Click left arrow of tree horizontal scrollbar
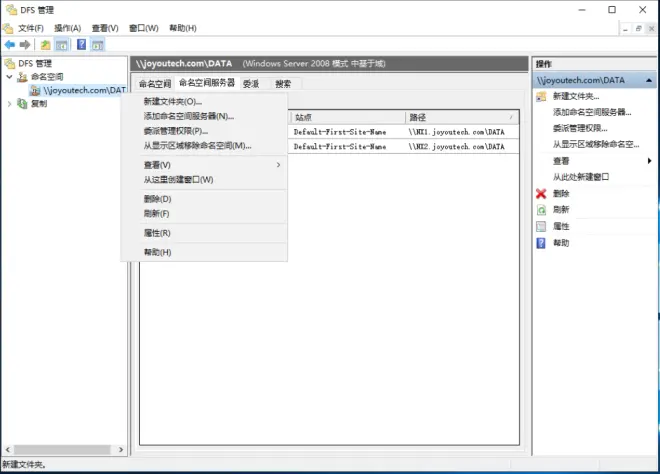This screenshot has width=660, height=474. [8, 450]
